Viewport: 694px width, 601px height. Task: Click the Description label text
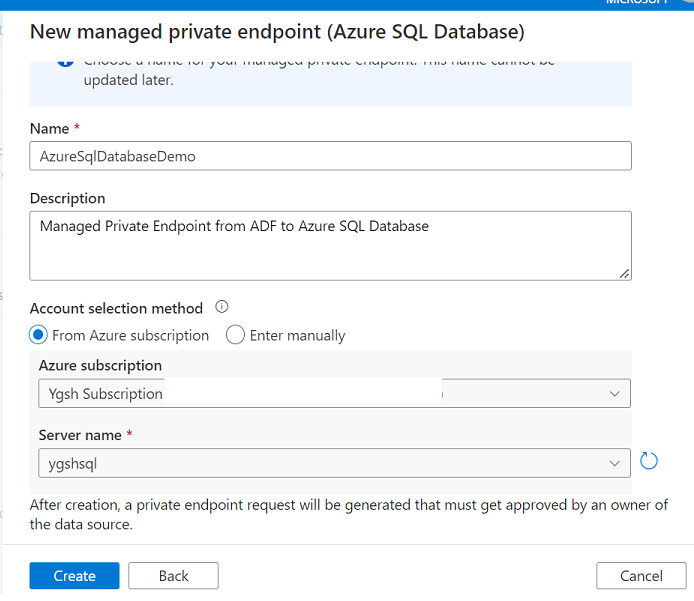click(67, 198)
